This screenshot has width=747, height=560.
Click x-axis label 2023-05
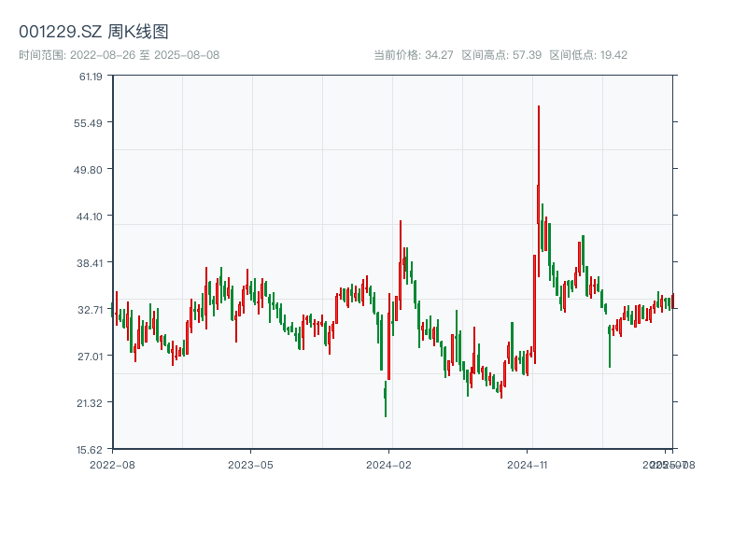250,465
